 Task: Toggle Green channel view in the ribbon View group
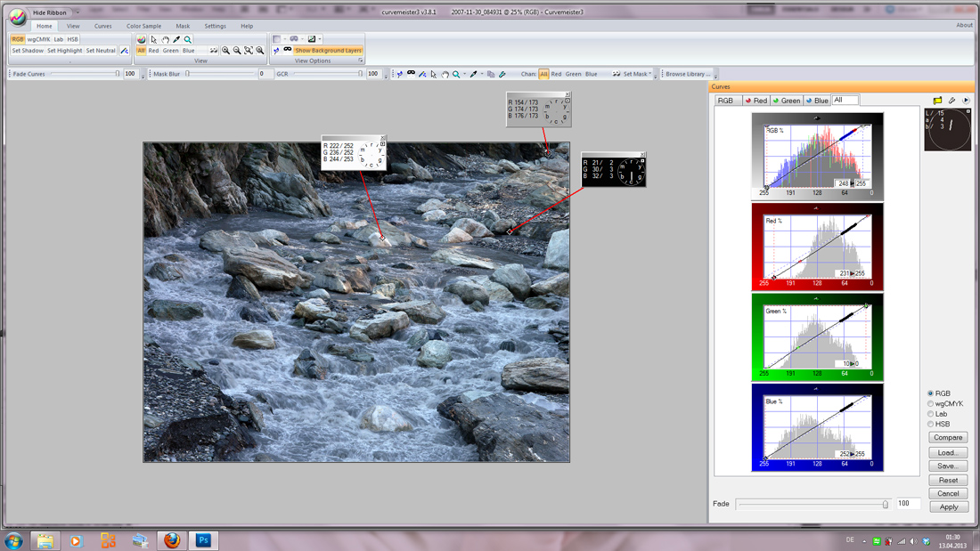tap(171, 51)
